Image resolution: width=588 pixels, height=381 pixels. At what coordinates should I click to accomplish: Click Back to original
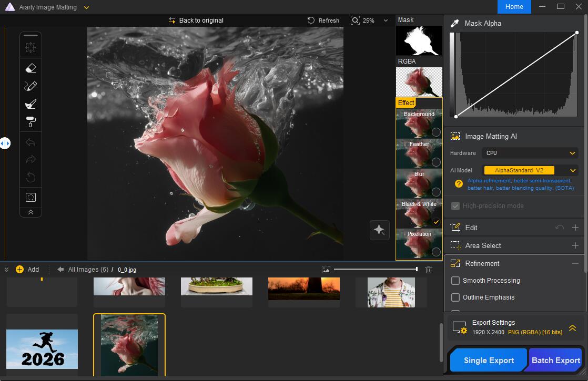click(x=196, y=20)
